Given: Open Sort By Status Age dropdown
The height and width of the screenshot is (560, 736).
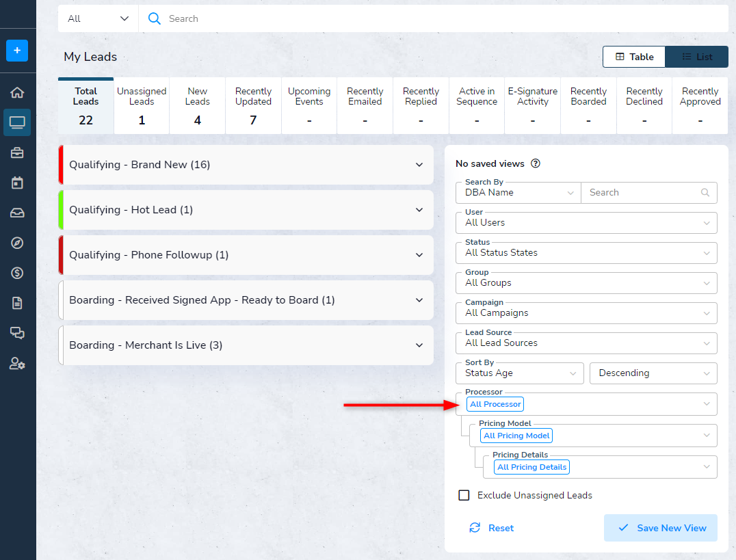Looking at the screenshot, I should click(520, 373).
